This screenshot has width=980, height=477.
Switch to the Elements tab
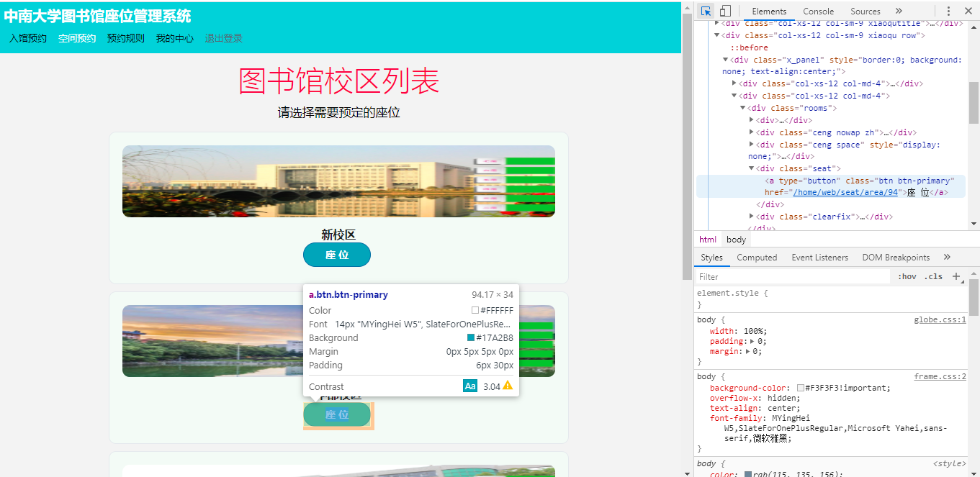tap(769, 11)
